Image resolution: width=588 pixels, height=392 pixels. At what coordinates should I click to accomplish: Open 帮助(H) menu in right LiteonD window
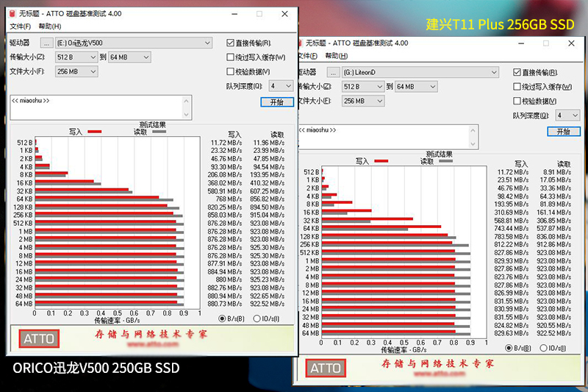[x=336, y=56]
